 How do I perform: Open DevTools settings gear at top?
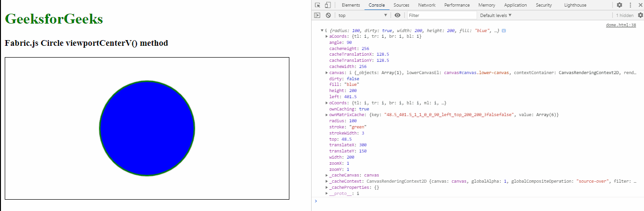coord(619,5)
